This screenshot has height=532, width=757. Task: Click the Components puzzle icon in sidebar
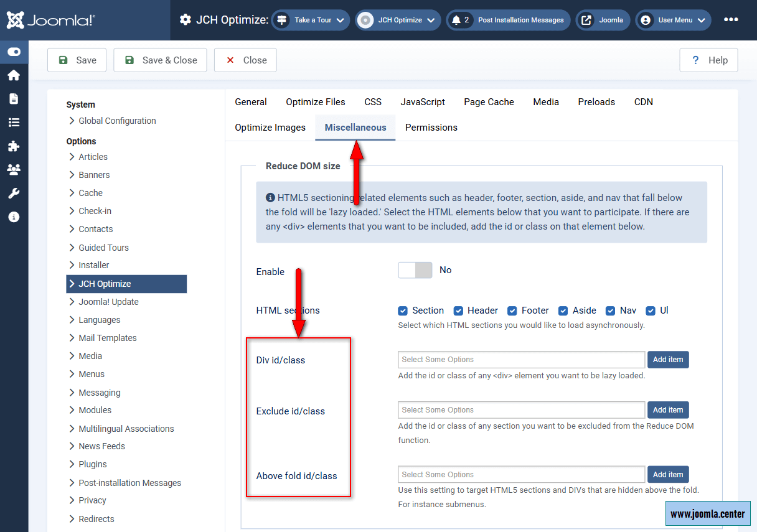14,146
